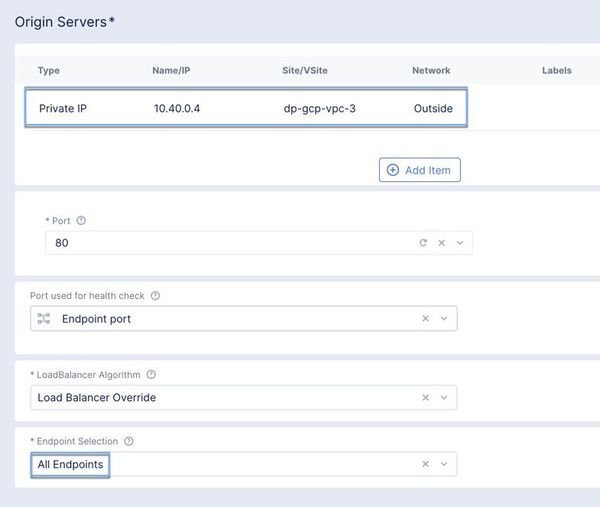Click the health check port help icon

[155, 296]
